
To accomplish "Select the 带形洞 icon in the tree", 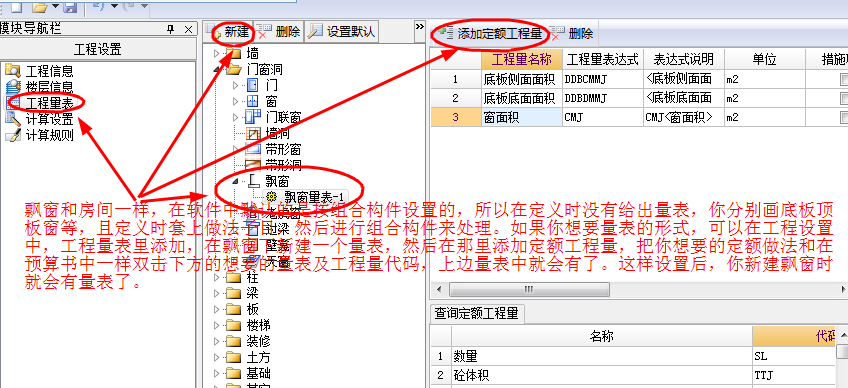I will (x=253, y=165).
